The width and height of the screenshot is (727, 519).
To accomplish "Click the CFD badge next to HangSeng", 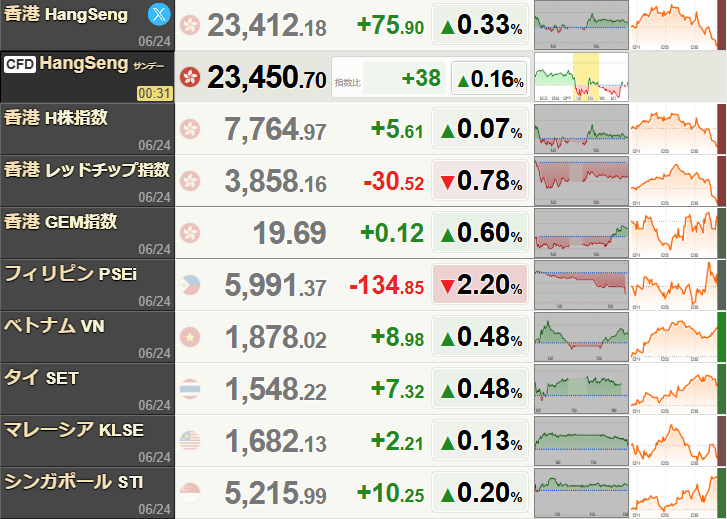I will pyautogui.click(x=20, y=64).
